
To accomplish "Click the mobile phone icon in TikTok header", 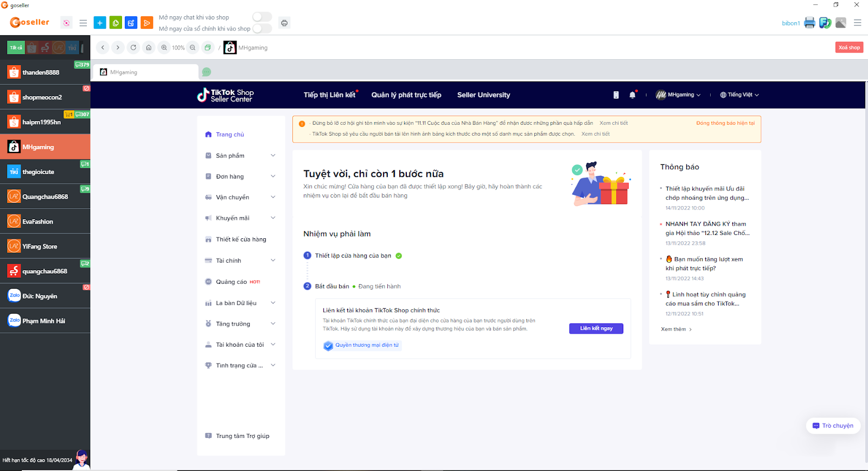I will [616, 95].
